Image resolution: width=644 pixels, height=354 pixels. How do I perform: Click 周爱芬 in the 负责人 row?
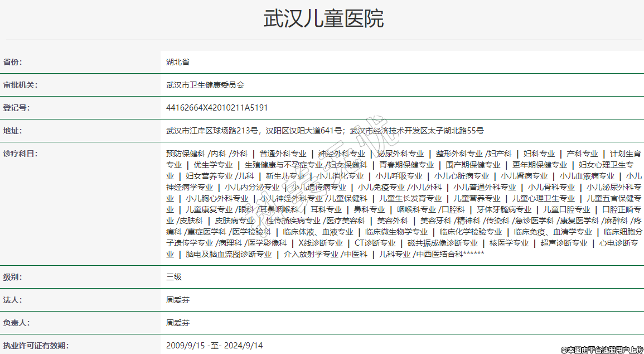coord(178,323)
